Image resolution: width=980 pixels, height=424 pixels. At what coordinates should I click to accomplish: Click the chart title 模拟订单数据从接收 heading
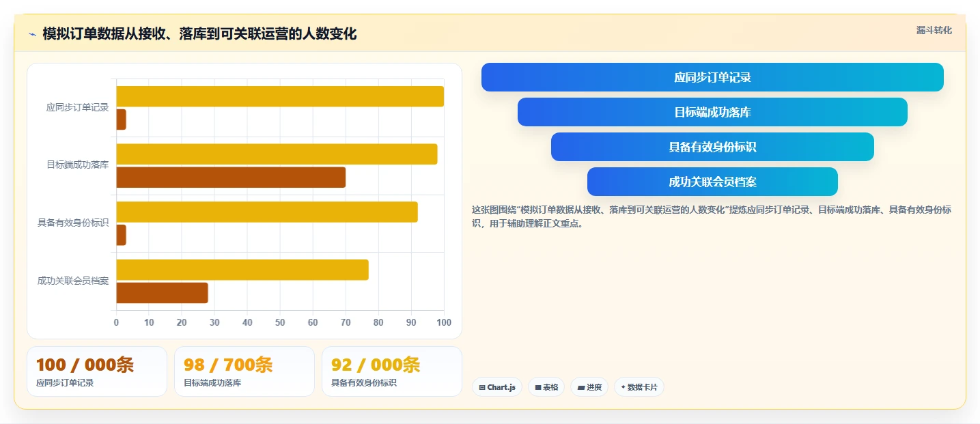(x=199, y=34)
